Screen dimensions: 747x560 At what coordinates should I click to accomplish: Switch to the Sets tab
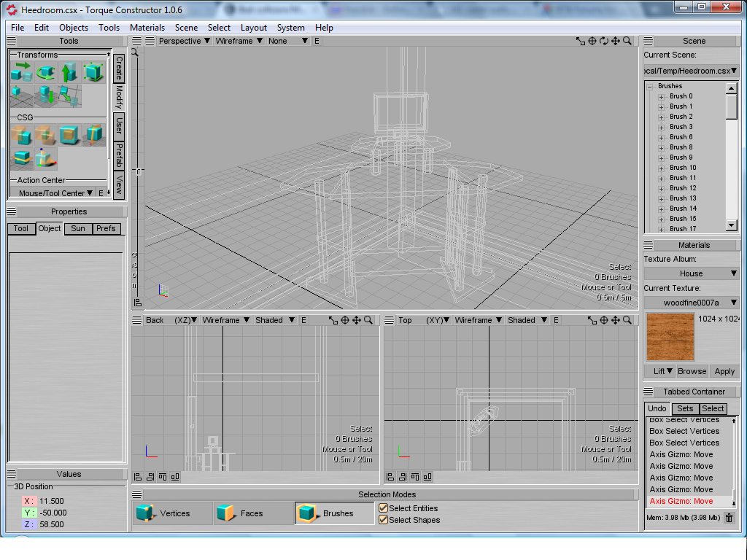pyautogui.click(x=684, y=408)
